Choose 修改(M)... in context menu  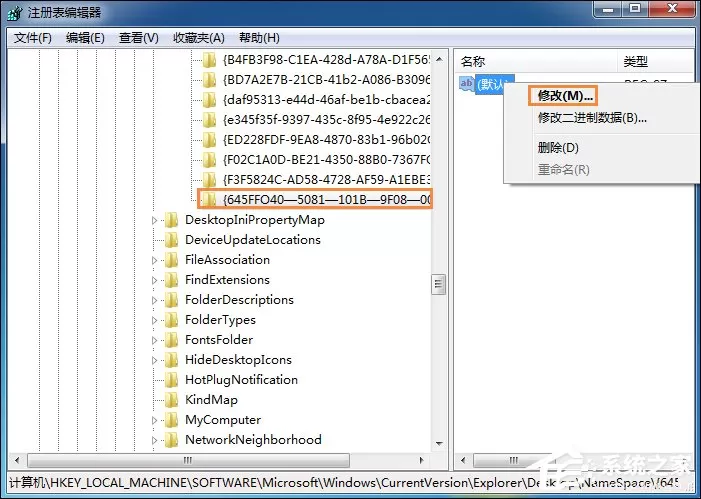pyautogui.click(x=565, y=96)
